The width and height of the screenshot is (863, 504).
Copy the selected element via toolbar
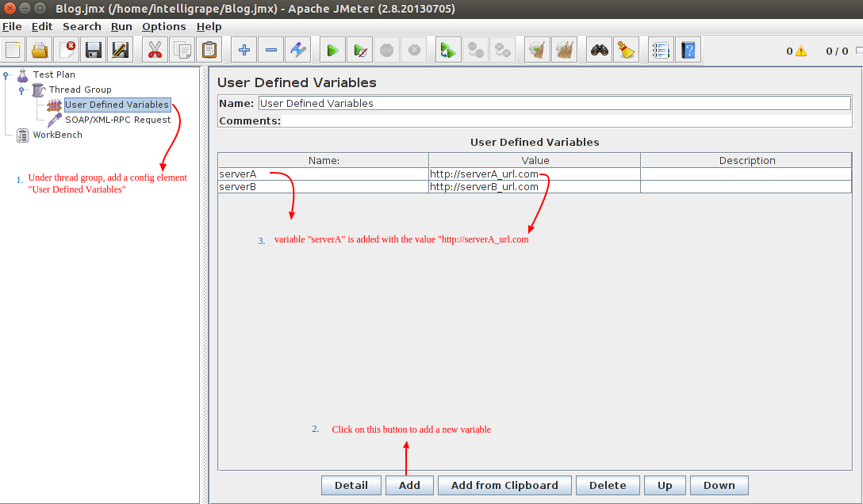(x=182, y=51)
